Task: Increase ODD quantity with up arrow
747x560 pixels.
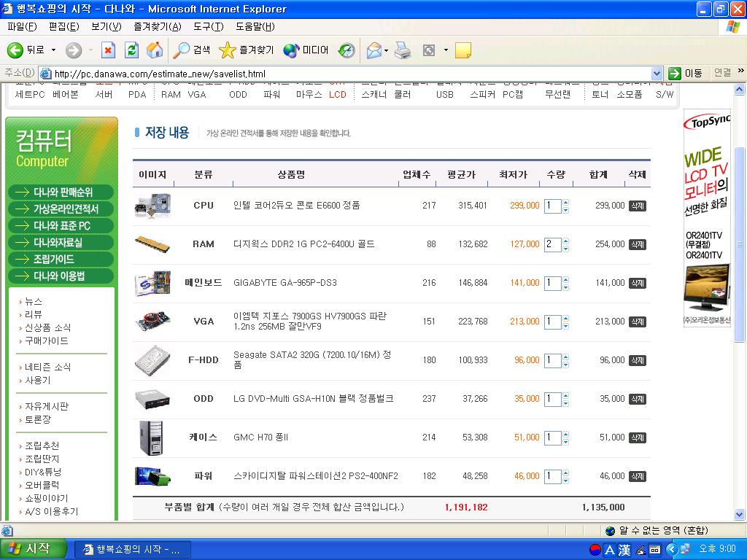Action: (565, 395)
